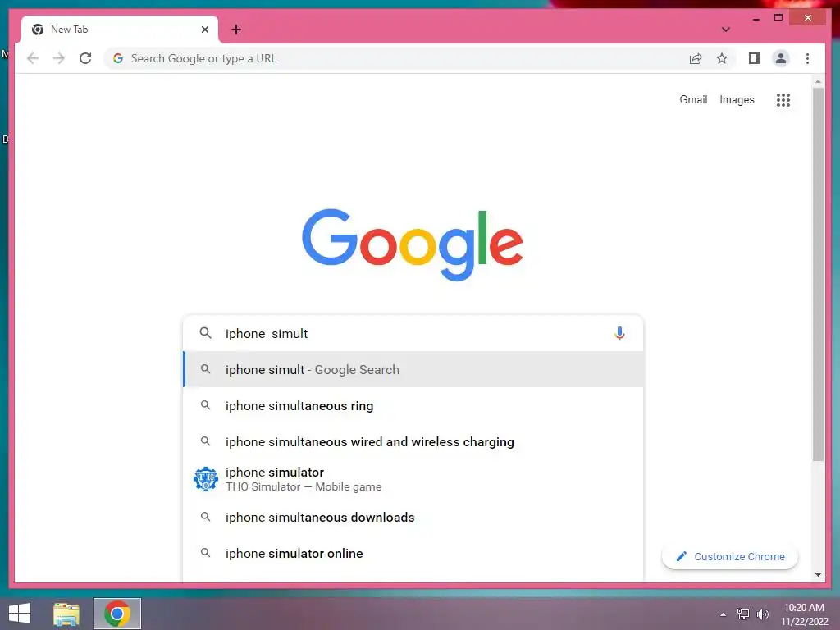The image size is (840, 630).
Task: Click Customize Chrome button
Action: (x=729, y=557)
